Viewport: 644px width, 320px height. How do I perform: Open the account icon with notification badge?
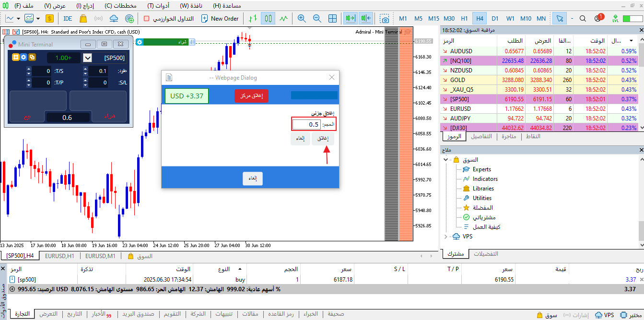(x=599, y=18)
